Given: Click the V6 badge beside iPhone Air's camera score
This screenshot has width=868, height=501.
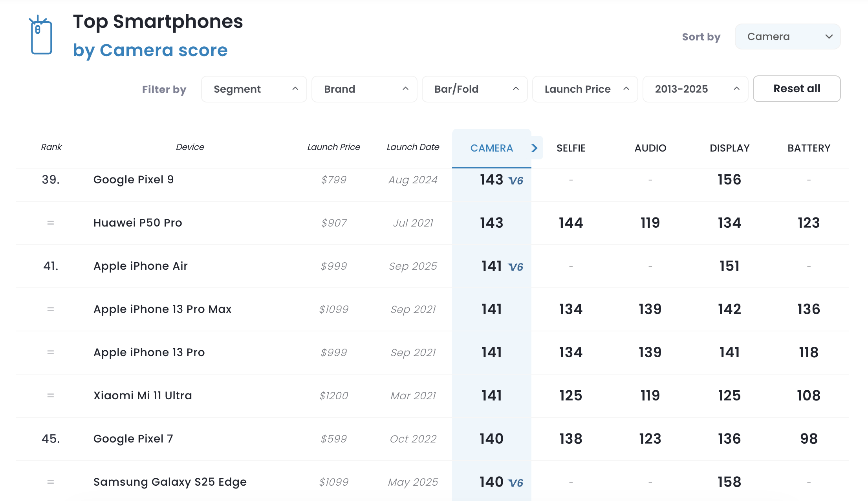Looking at the screenshot, I should click(516, 267).
